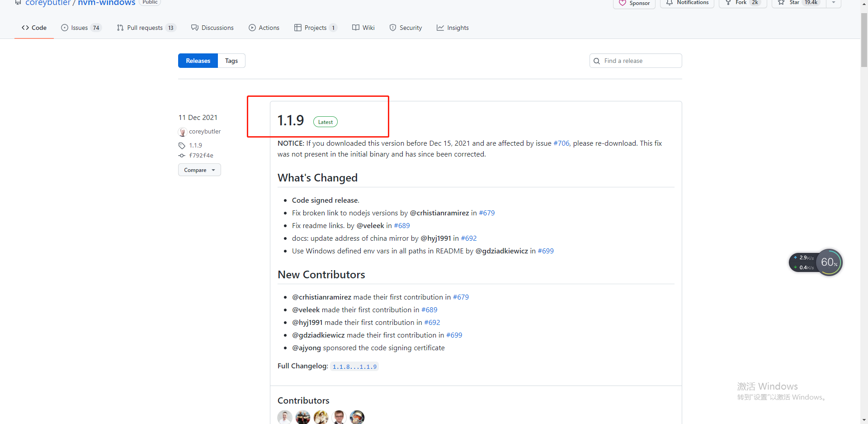Click the search magnifier icon in release field
The image size is (868, 424).
pyautogui.click(x=597, y=61)
